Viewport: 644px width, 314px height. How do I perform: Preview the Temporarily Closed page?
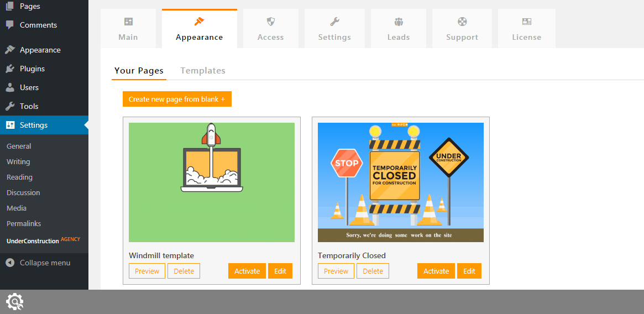(x=336, y=271)
